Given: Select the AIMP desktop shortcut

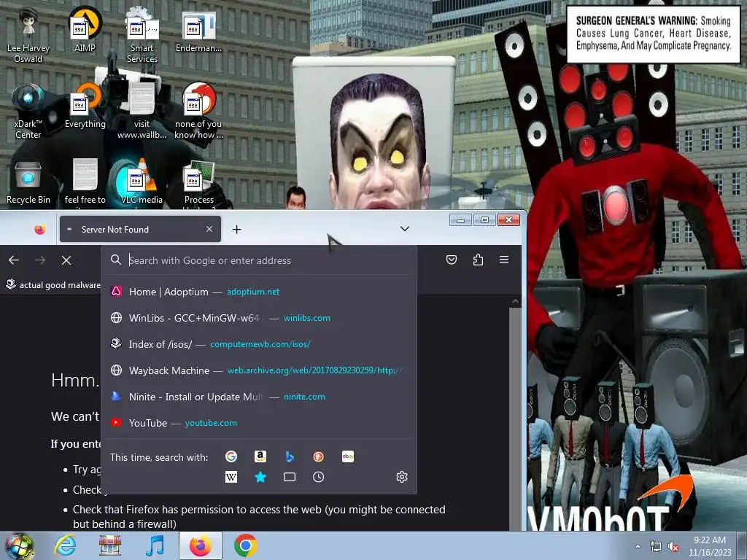Looking at the screenshot, I should 85,31.
